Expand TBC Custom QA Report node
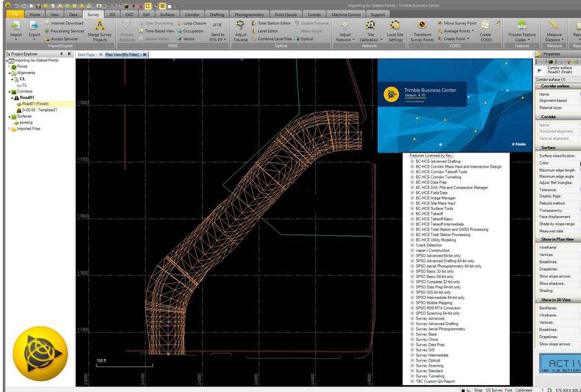Viewport: 581px width, 392px height. (x=412, y=381)
